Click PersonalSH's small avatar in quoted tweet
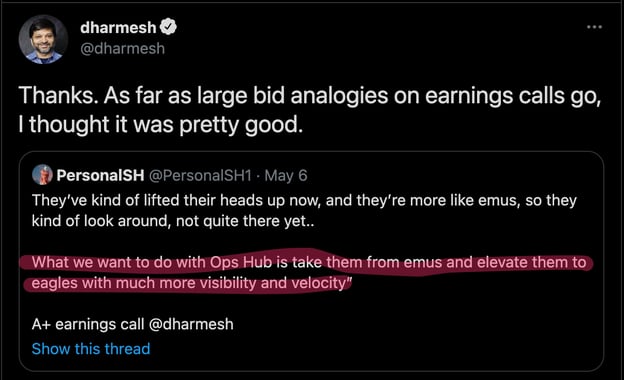This screenshot has width=624, height=380. click(x=42, y=175)
